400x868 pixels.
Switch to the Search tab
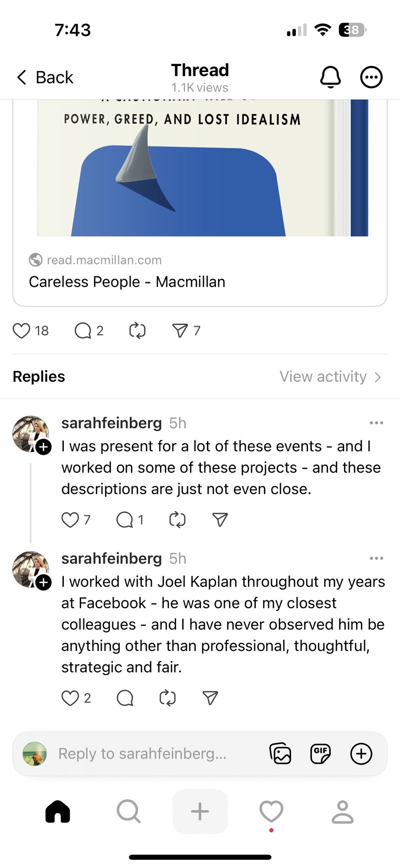[128, 811]
